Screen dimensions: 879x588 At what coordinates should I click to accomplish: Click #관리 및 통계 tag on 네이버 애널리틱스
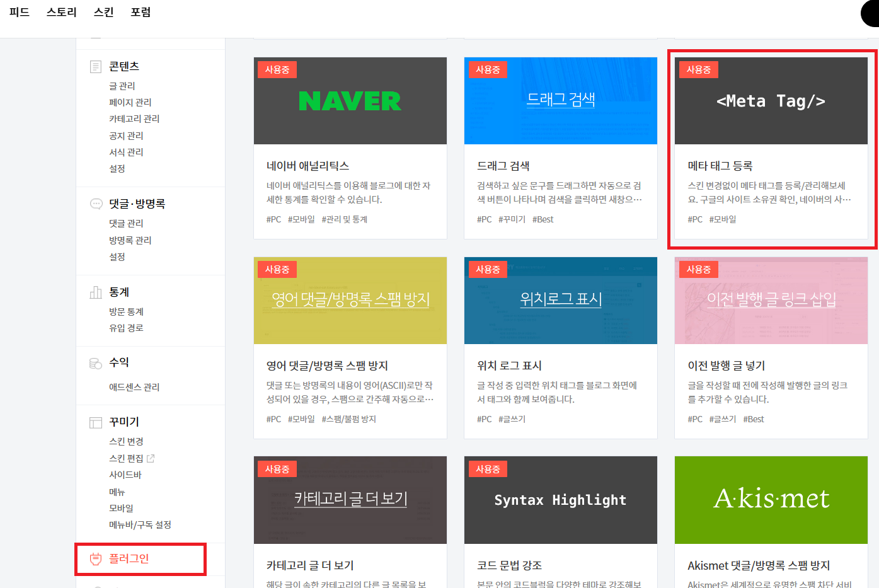pos(345,219)
